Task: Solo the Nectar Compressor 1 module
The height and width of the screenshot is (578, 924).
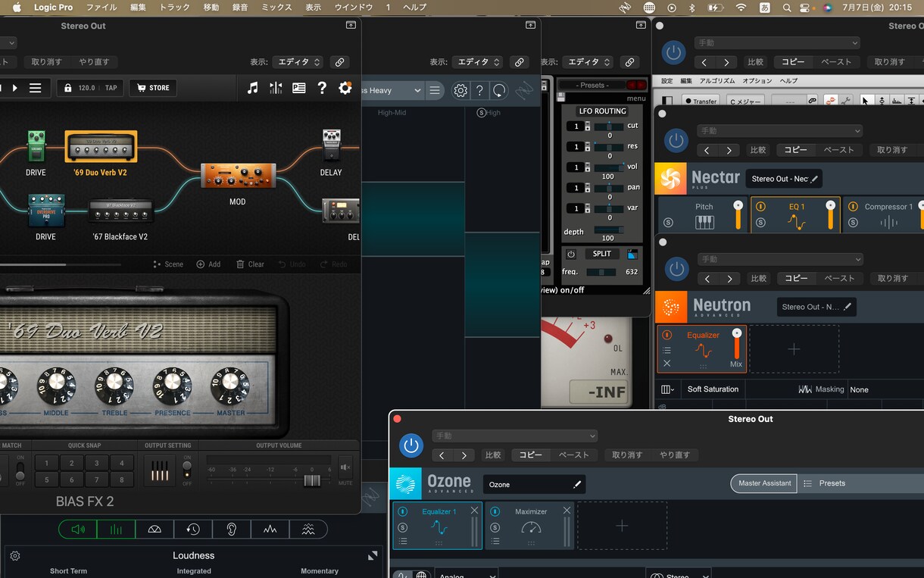Action: point(853,223)
